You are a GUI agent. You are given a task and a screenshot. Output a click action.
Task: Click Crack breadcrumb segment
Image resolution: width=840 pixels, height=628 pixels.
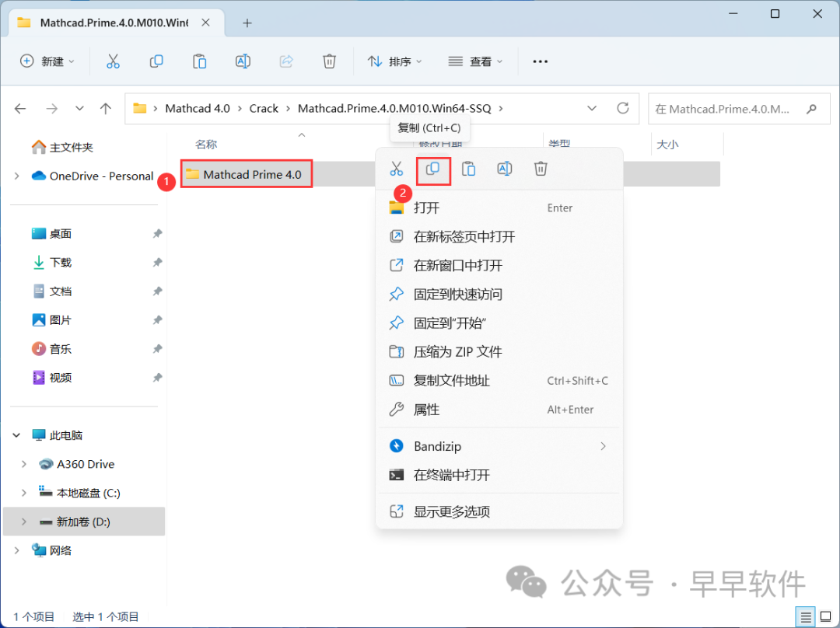pyautogui.click(x=264, y=109)
